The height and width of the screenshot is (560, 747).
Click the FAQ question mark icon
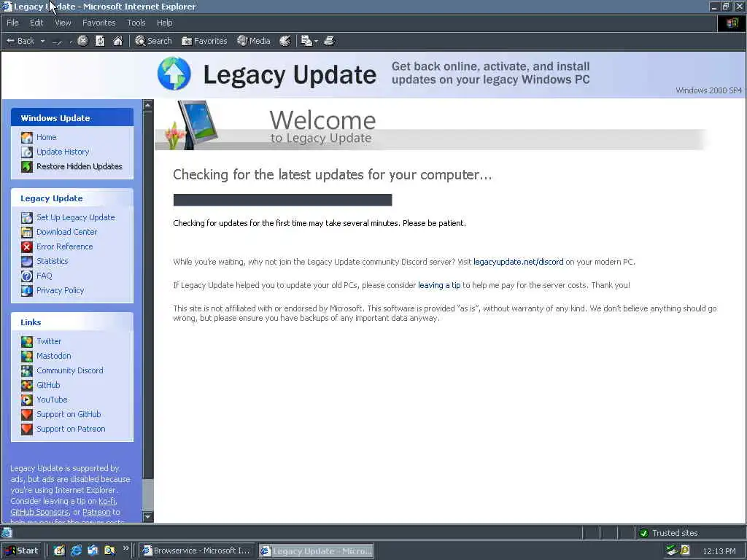[27, 276]
